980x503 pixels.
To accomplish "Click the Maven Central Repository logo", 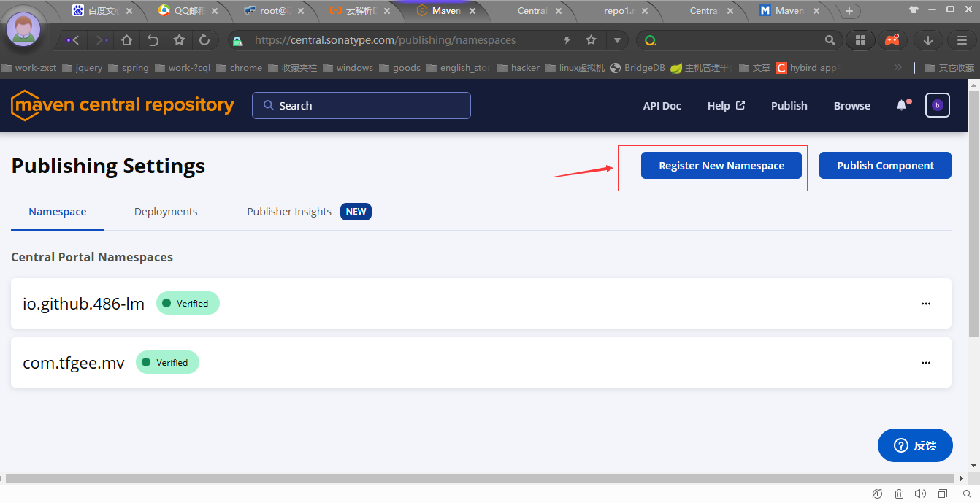I will [x=123, y=105].
